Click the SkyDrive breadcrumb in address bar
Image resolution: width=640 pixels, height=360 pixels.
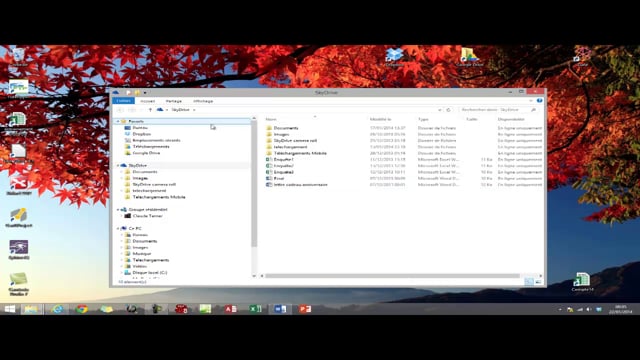[180, 110]
